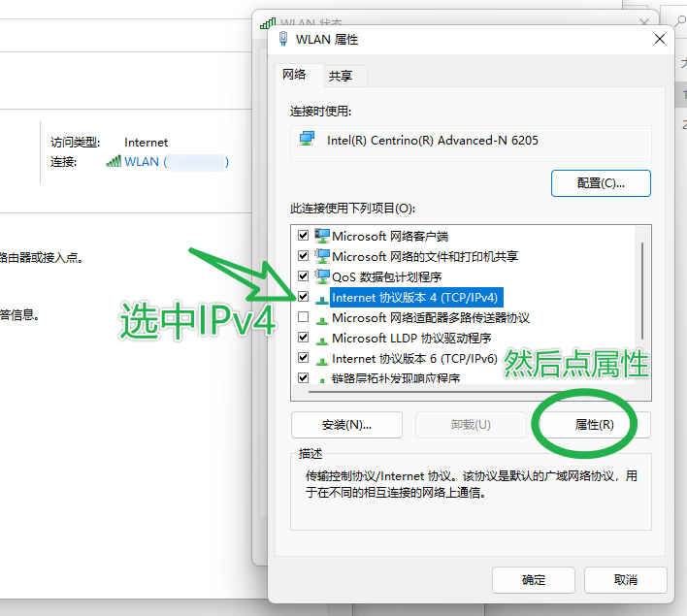Click the QoS 数据包计划程序 icon
The height and width of the screenshot is (616, 687).
tap(322, 276)
